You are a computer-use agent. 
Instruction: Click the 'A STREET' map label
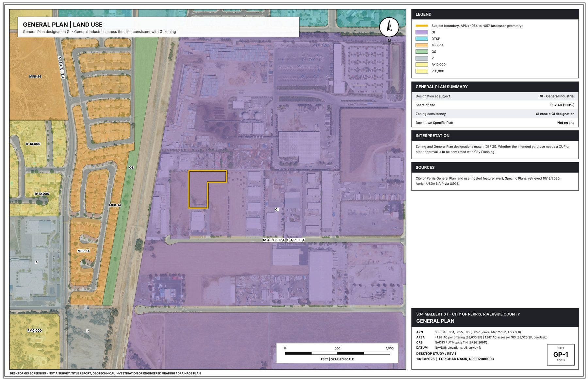61,67
